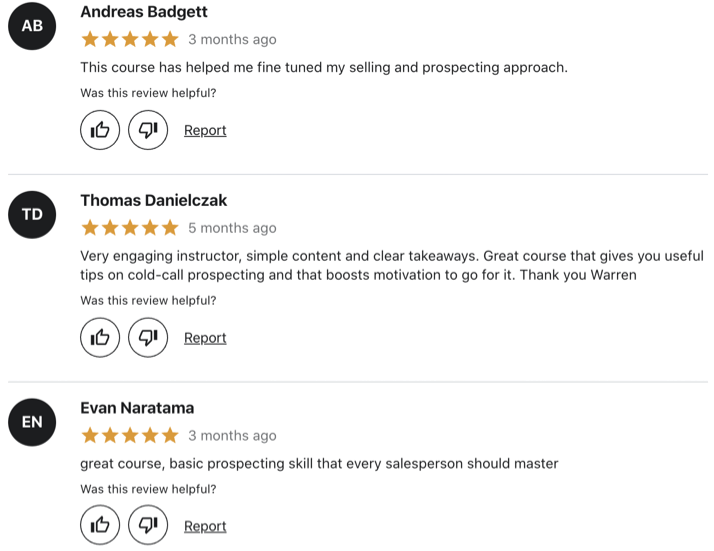This screenshot has width=714, height=551.
Task: Open the AB profile avatar
Action: [x=32, y=26]
